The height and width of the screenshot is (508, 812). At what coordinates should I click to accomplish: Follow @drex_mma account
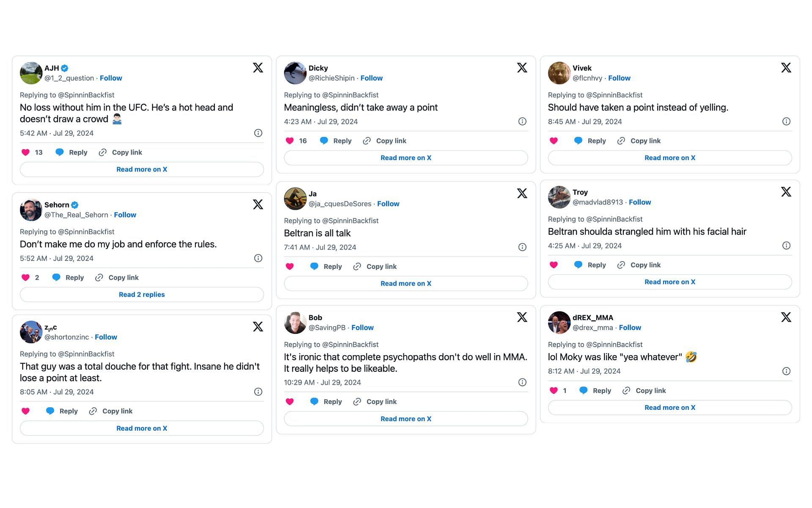(630, 327)
